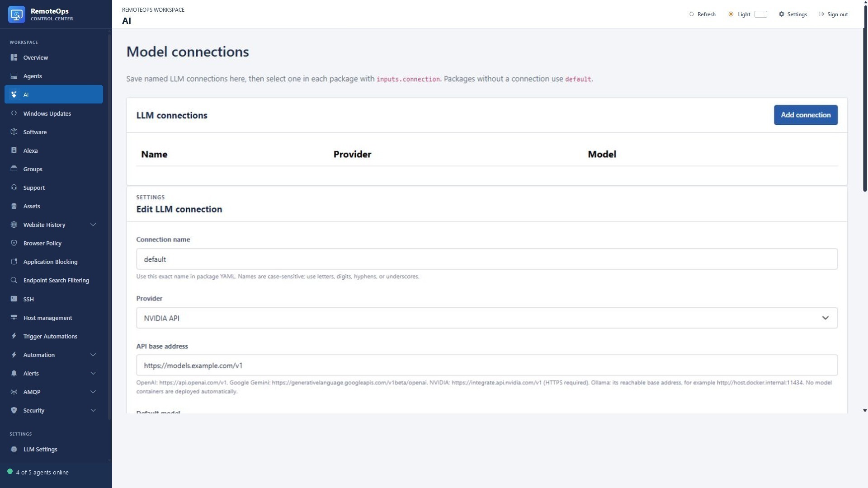The image size is (868, 488).
Task: Open the Alexa speaker icon
Action: tap(14, 150)
